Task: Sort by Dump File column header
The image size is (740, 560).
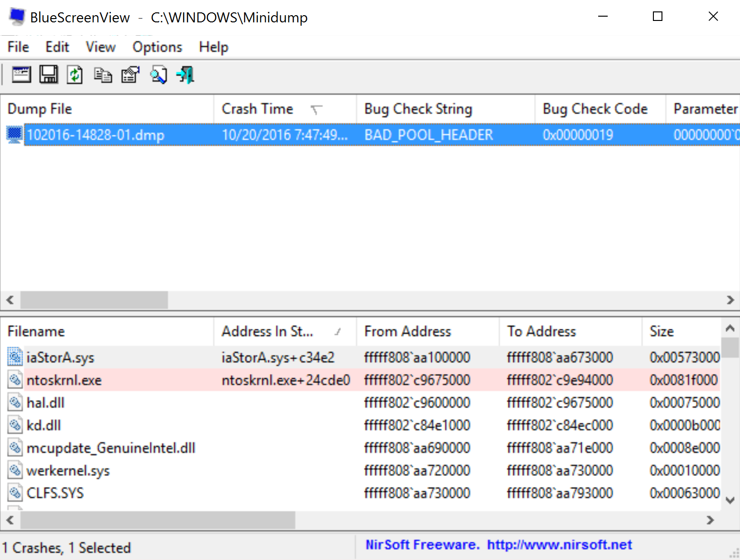Action: [x=107, y=109]
